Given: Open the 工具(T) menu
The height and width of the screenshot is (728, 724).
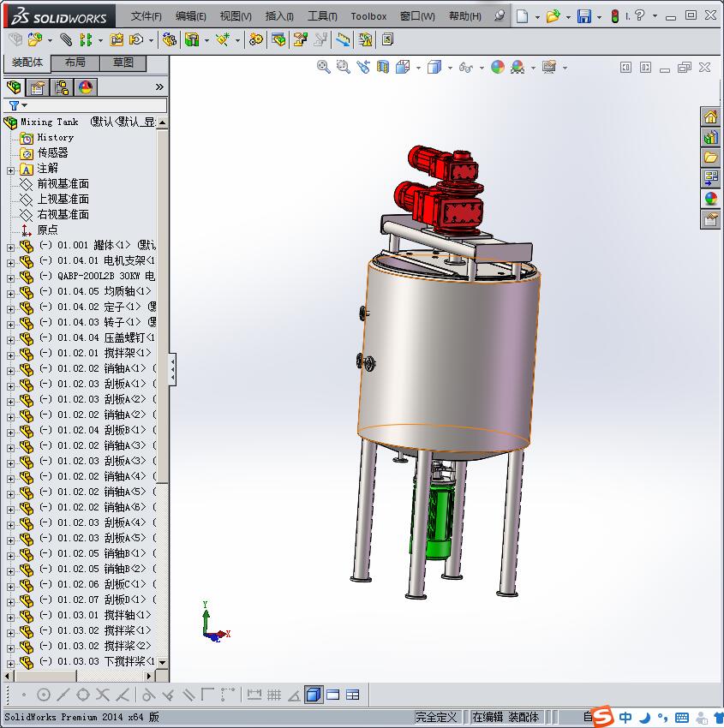Looking at the screenshot, I should [x=322, y=16].
